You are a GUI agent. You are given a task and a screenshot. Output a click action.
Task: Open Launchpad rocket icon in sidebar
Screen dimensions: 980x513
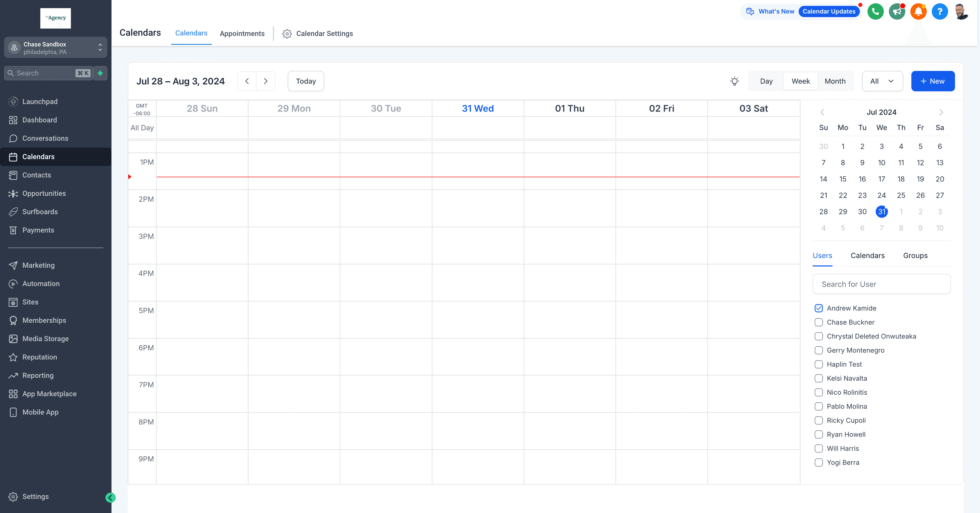pyautogui.click(x=13, y=102)
